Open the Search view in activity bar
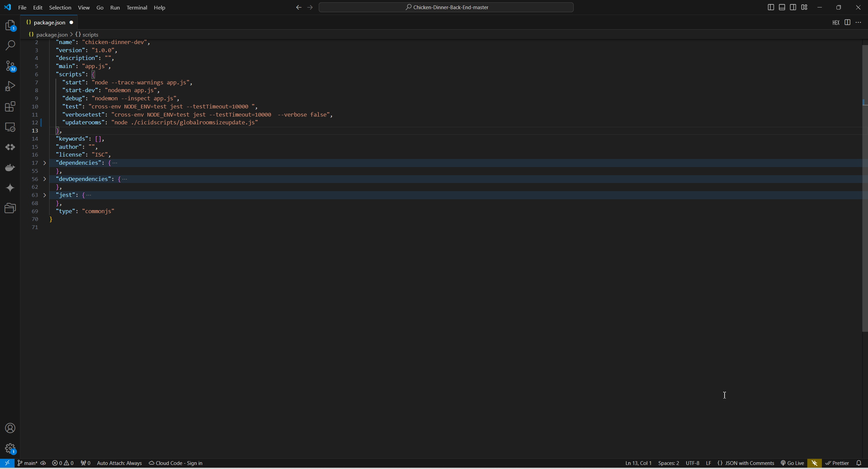Image resolution: width=868 pixels, height=469 pixels. [x=10, y=45]
